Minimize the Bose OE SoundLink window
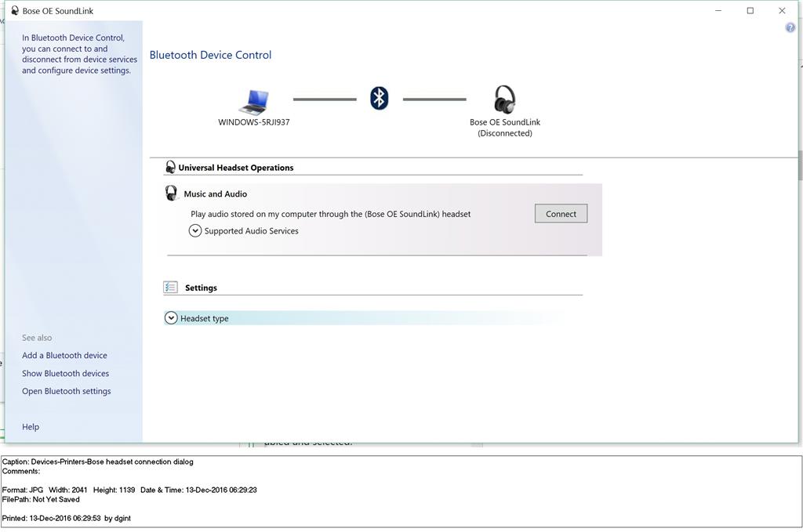Viewport: 803px width, 532px height. 718,10
